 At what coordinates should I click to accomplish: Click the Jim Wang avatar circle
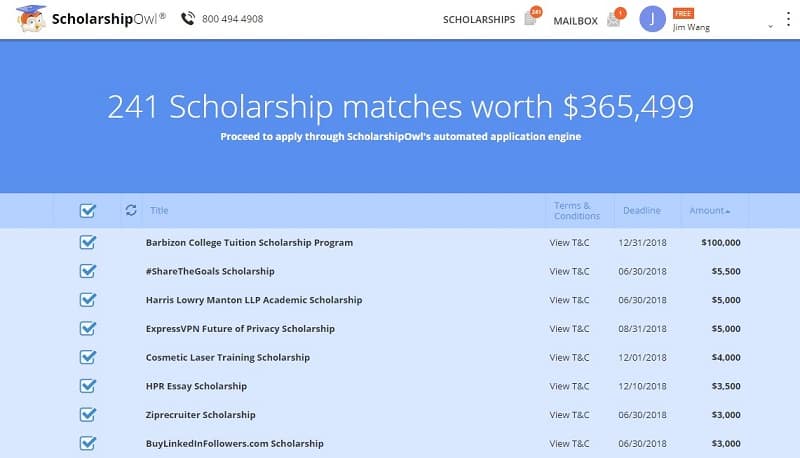(652, 19)
